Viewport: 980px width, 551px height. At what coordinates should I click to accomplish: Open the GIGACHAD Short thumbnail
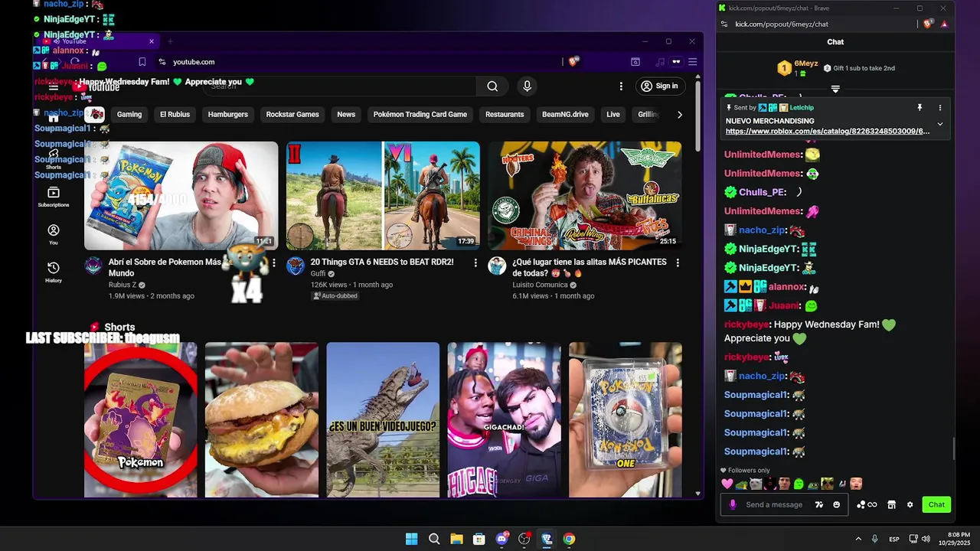tap(504, 420)
